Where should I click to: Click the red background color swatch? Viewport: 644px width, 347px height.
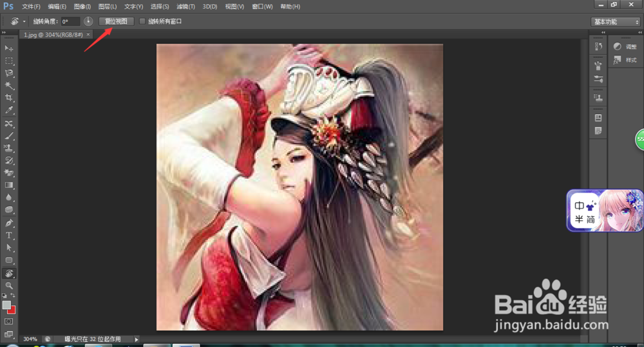[12, 310]
